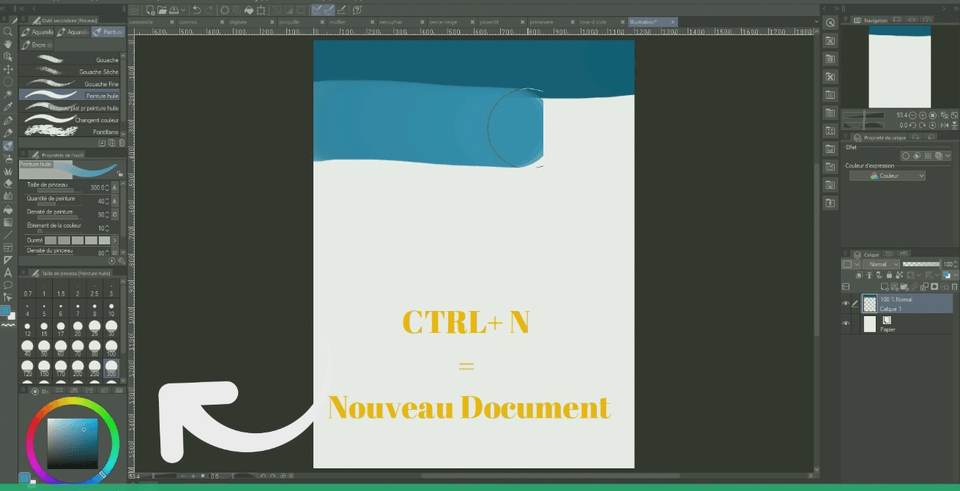Select the Hand move tool
This screenshot has height=491, width=960.
pos(8,44)
